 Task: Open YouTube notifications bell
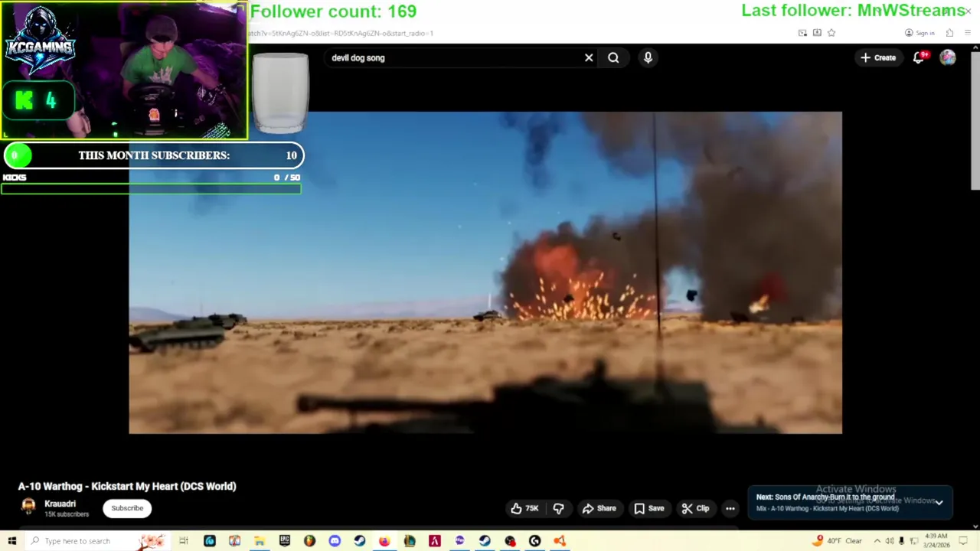(919, 57)
